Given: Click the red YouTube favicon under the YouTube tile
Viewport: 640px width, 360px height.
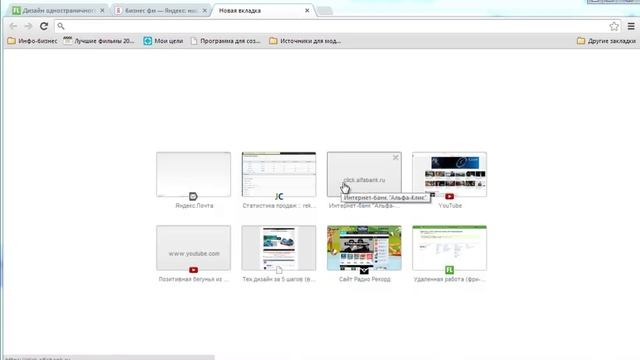Looking at the screenshot, I should [449, 197].
